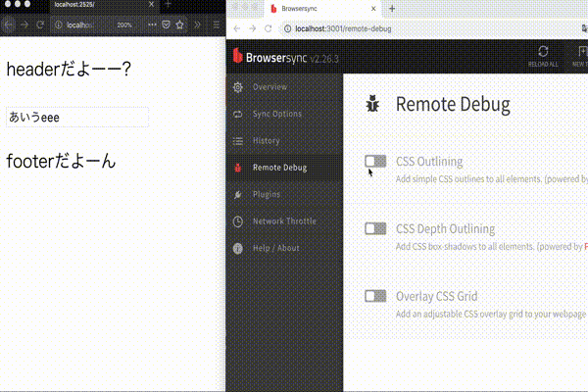Click the Remote Debug heading text

(x=453, y=104)
